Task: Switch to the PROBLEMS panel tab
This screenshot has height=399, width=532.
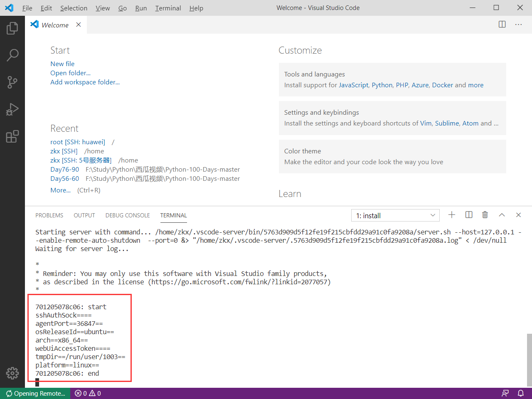Action: click(x=49, y=215)
